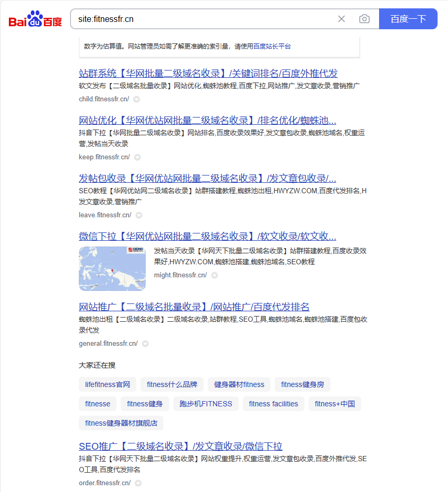The image size is (448, 492).
Task: Search related term 跑步机FITNESS
Action: 206,404
